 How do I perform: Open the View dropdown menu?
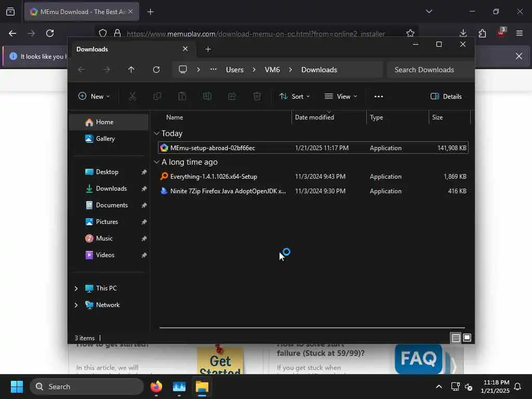click(341, 96)
